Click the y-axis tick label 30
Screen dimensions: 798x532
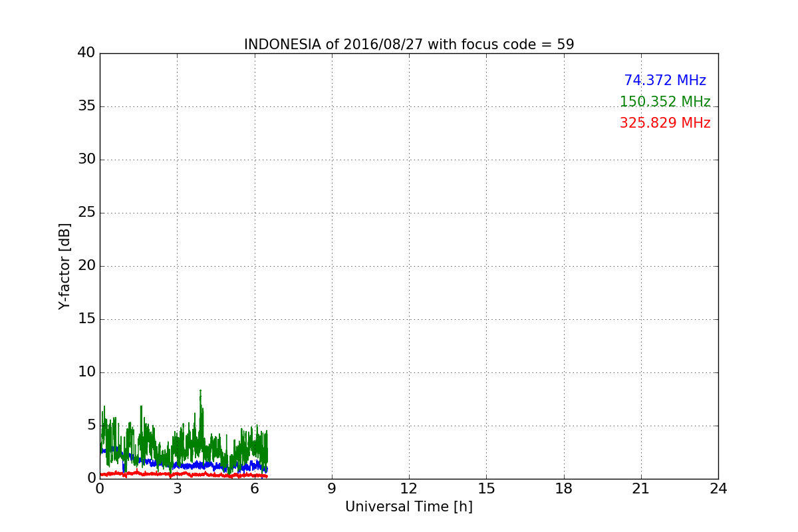tap(86, 160)
